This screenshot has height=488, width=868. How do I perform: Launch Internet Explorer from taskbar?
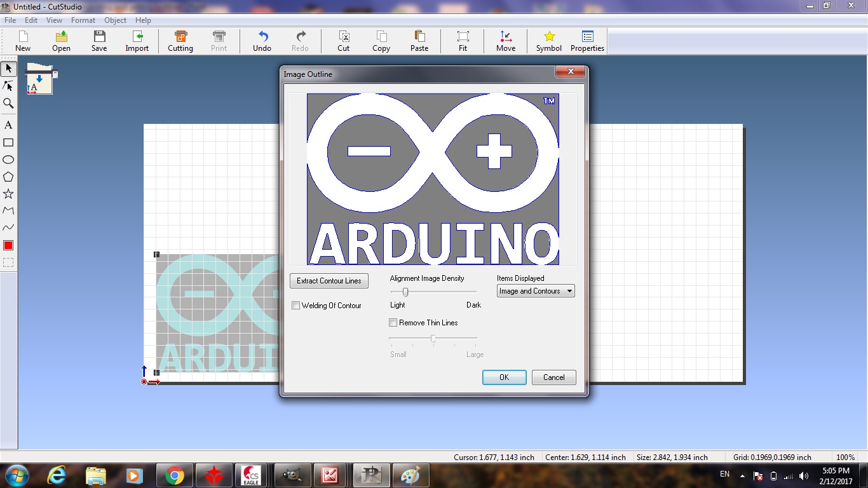click(x=57, y=475)
